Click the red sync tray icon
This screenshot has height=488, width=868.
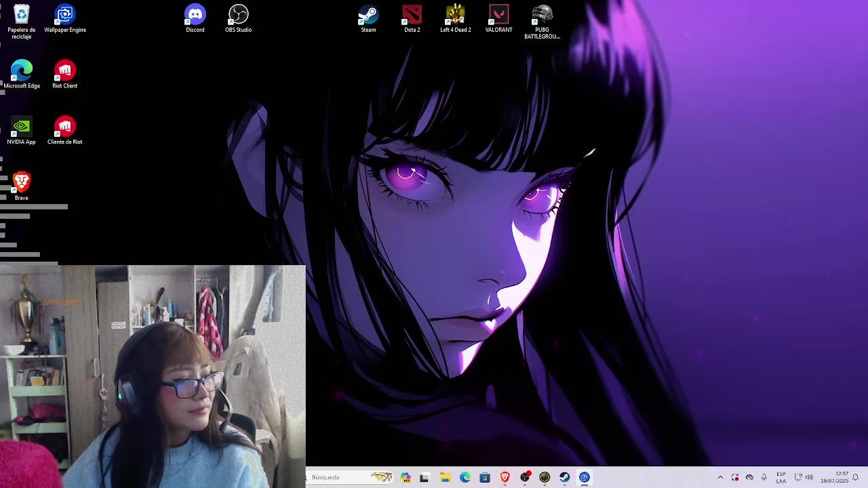click(735, 477)
